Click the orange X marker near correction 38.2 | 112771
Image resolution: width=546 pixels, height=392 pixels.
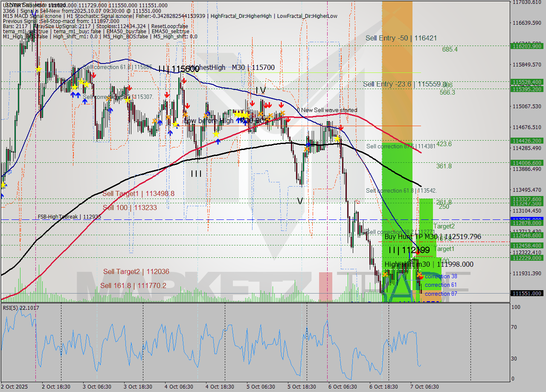pyautogui.click(x=385, y=274)
